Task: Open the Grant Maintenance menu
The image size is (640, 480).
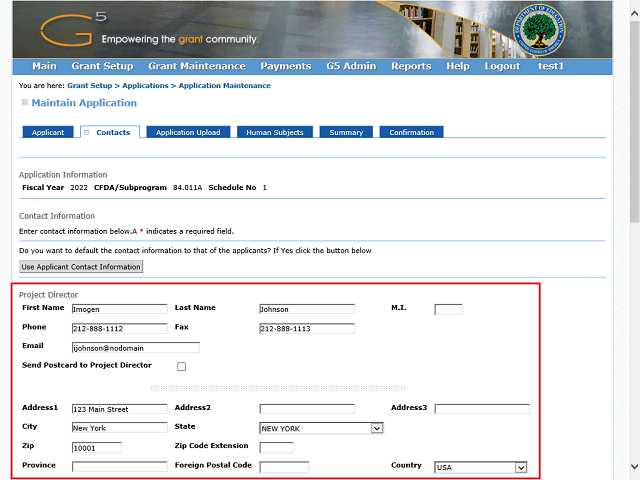Action: [x=197, y=66]
